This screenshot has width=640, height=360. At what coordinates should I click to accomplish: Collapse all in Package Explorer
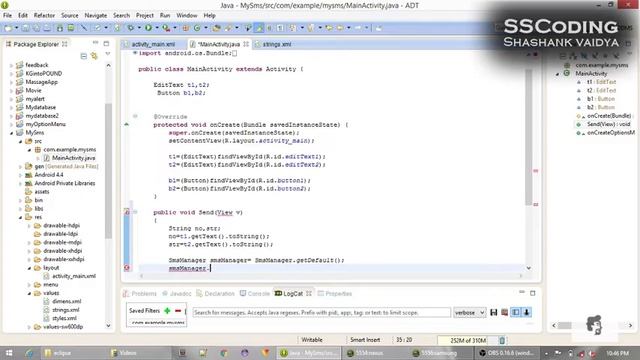click(x=84, y=56)
